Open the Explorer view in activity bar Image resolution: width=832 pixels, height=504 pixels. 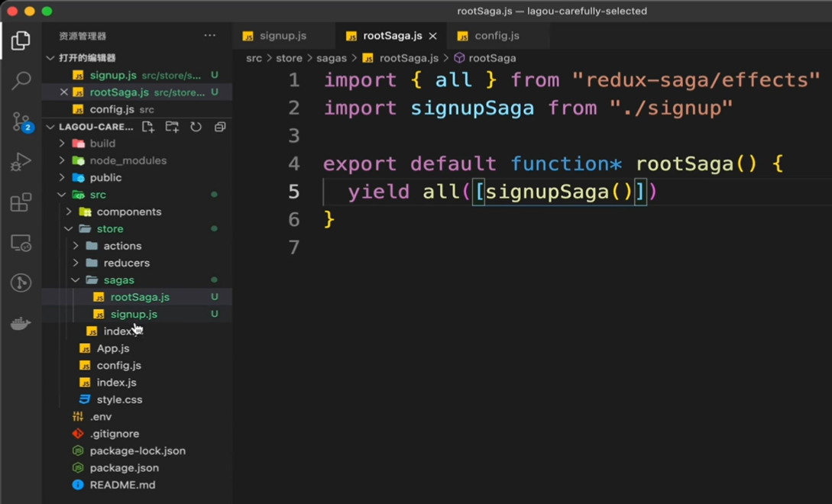[x=21, y=40]
